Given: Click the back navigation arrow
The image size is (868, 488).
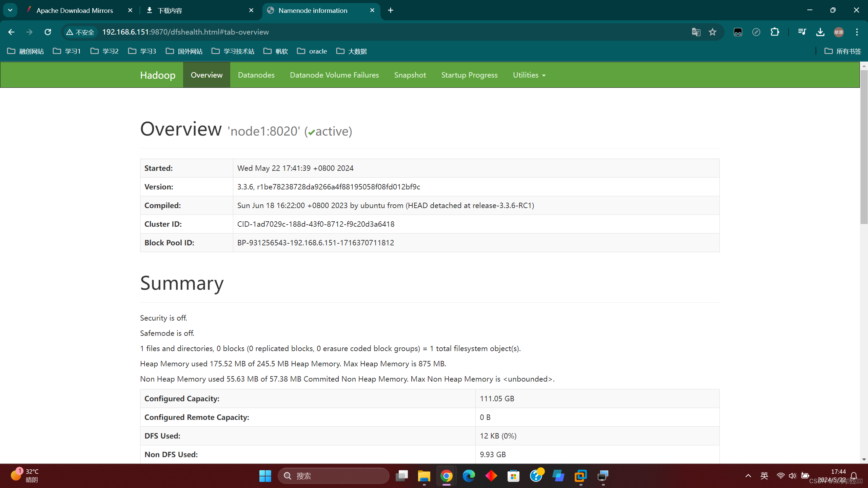Looking at the screenshot, I should 11,32.
